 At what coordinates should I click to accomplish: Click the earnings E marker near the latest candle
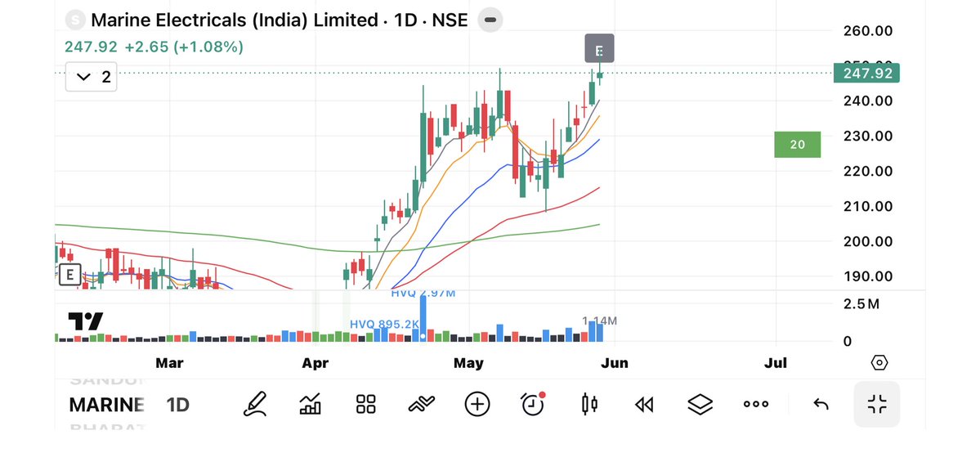tap(599, 49)
